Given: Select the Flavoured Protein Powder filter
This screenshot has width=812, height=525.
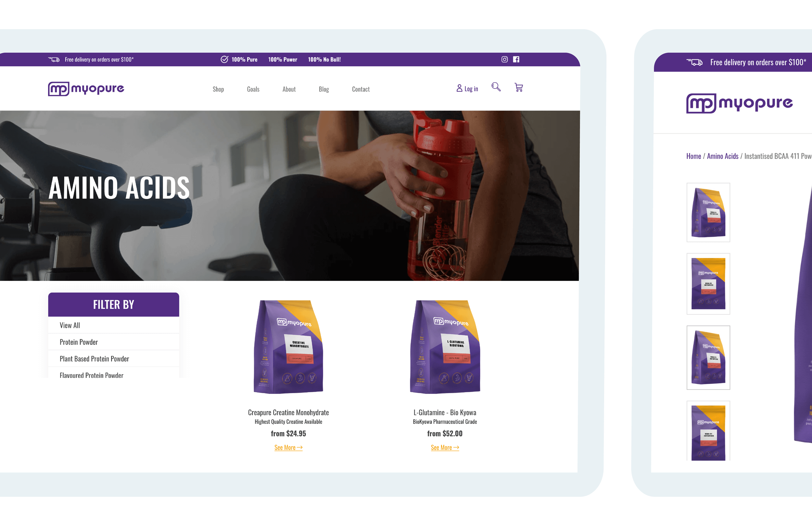Looking at the screenshot, I should pos(91,375).
